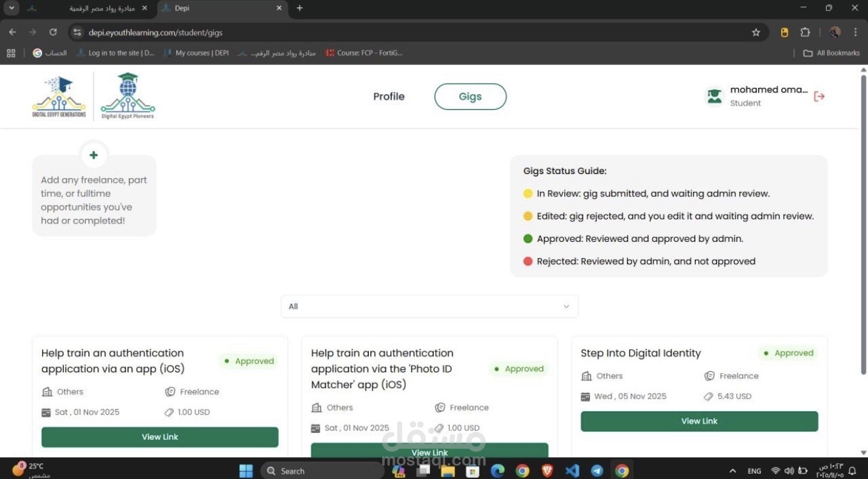Open Visual Studio Code from the taskbar
868x479 pixels.
pyautogui.click(x=572, y=470)
